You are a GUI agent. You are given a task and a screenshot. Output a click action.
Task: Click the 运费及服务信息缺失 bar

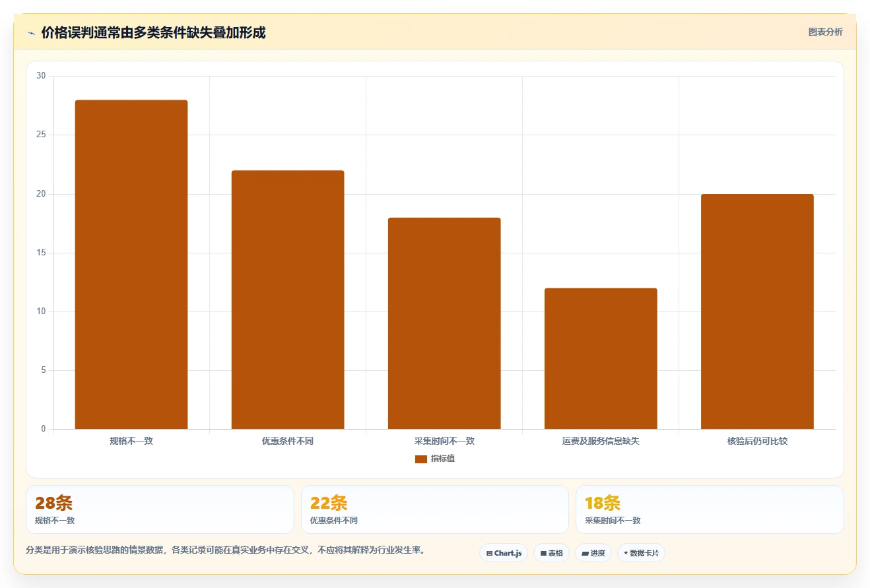click(x=601, y=358)
